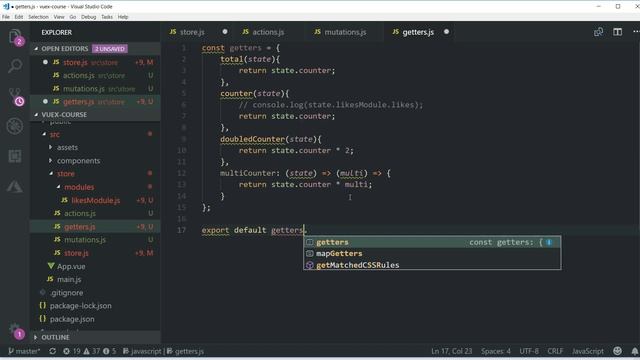Open mutations.js in Open Editors list

tap(96, 88)
